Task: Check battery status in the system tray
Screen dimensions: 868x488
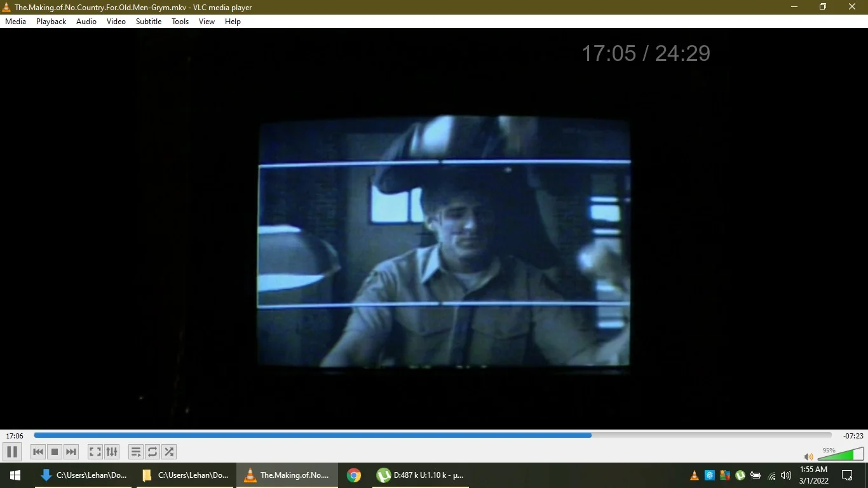Action: click(756, 475)
